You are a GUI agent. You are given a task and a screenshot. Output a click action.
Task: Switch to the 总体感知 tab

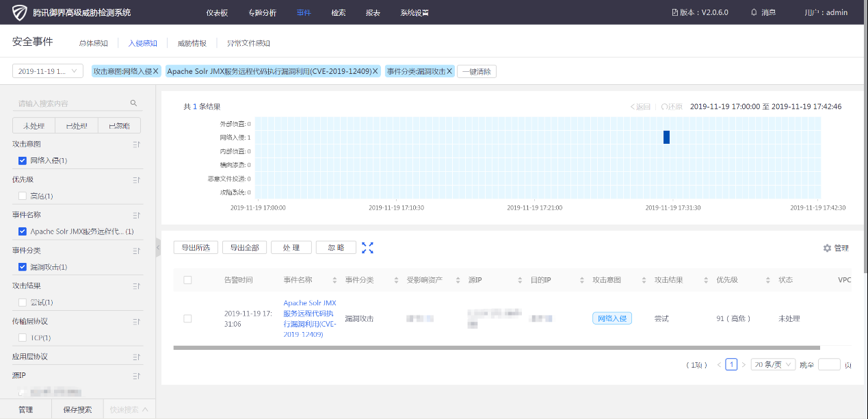tap(93, 43)
